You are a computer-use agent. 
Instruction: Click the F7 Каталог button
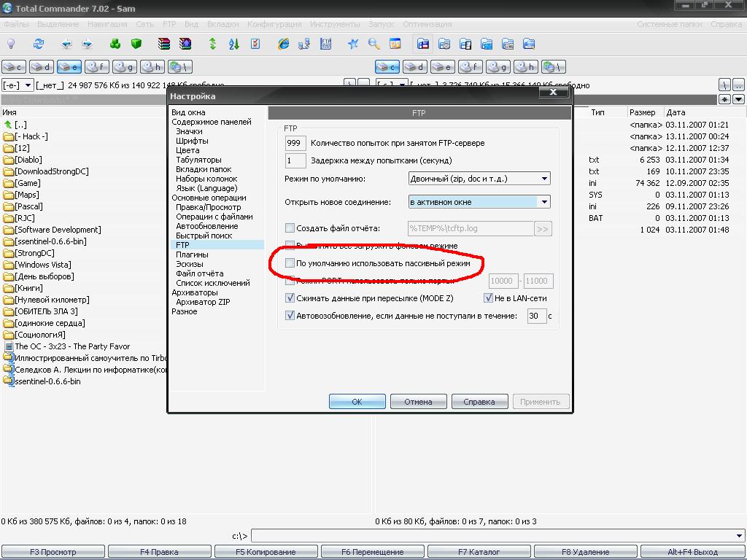coord(479,552)
